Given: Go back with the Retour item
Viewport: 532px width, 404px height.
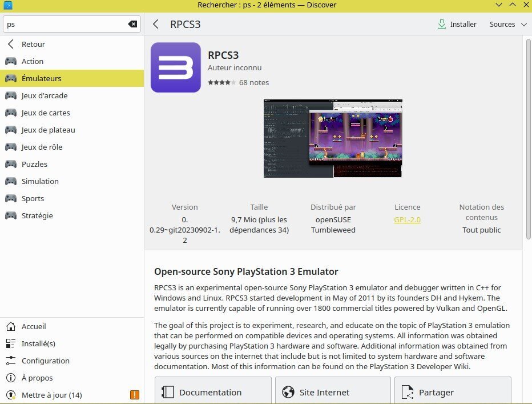Looking at the screenshot, I should tap(33, 44).
